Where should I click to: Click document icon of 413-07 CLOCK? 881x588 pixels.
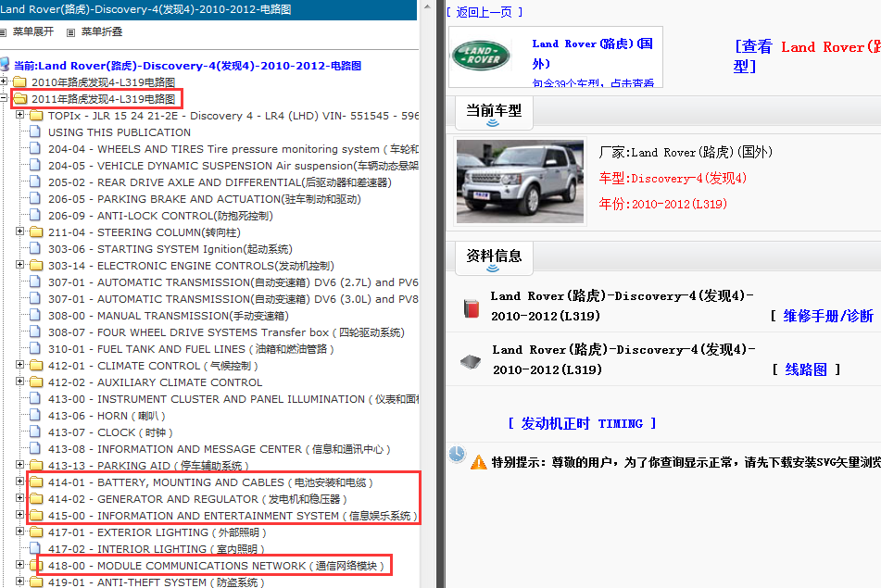(35, 432)
